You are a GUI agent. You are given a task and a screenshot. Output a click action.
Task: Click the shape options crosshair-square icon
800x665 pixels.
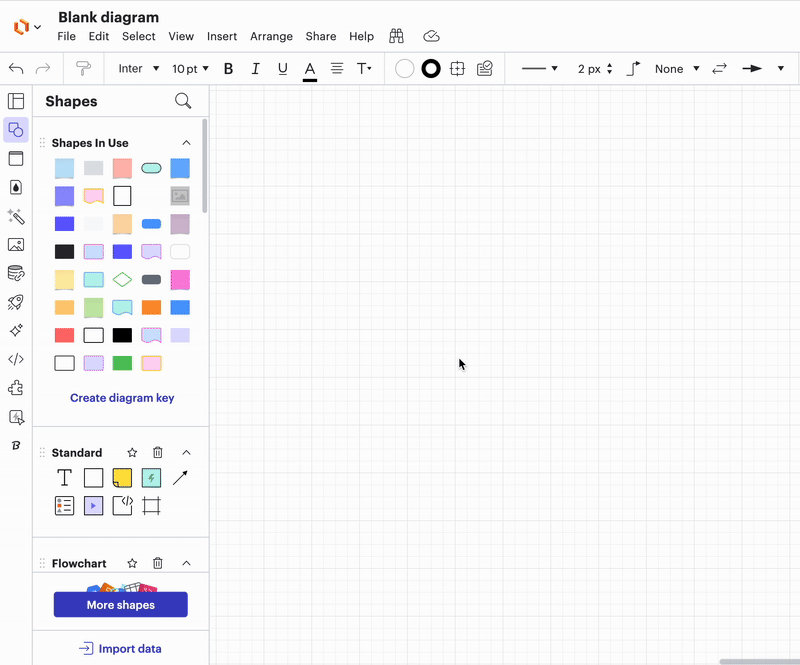(x=458, y=68)
